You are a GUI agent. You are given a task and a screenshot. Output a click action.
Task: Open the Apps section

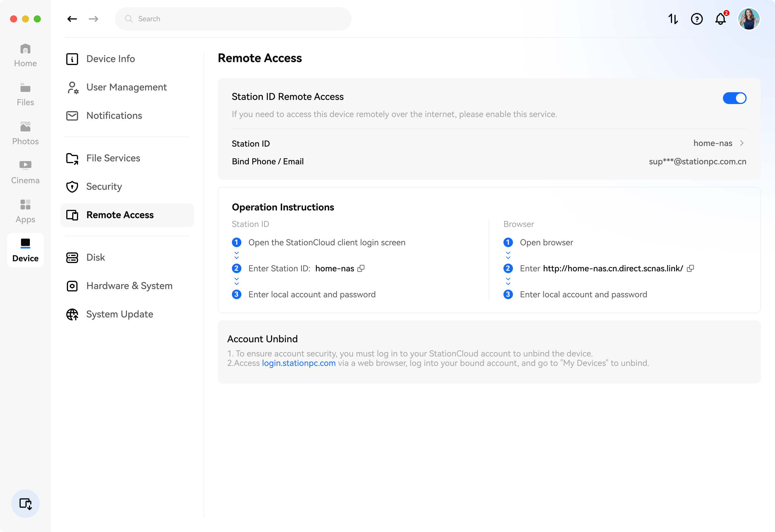25,212
